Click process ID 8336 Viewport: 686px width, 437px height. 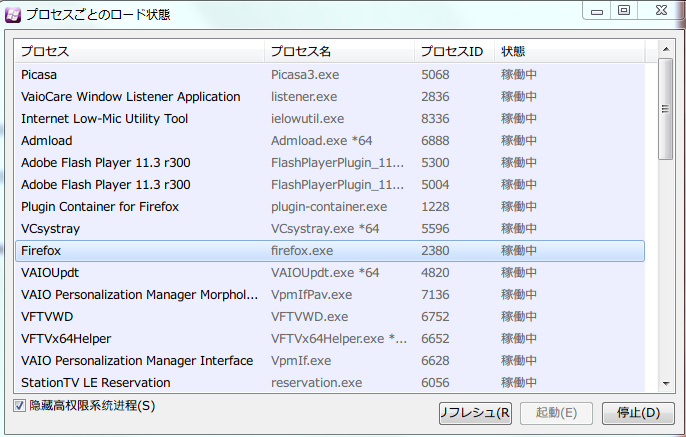click(435, 119)
